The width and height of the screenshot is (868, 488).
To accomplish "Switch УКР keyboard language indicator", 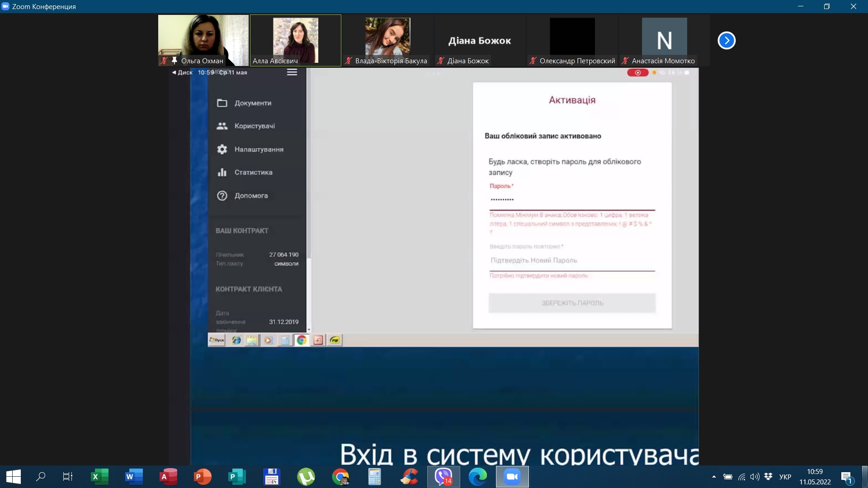I will 785,477.
